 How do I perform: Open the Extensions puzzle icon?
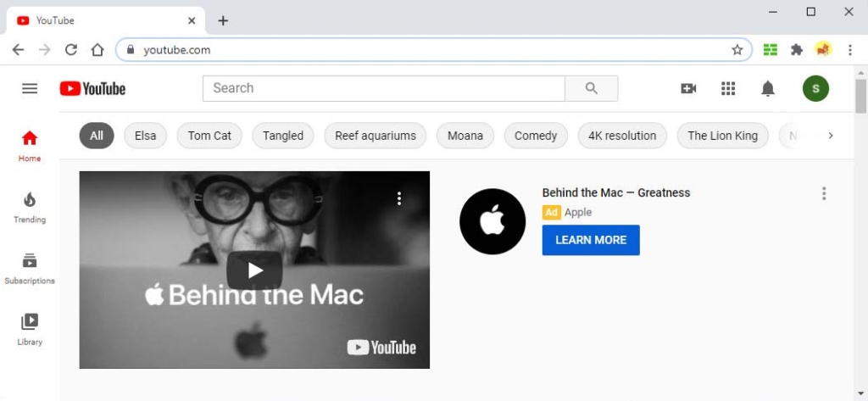click(x=797, y=50)
